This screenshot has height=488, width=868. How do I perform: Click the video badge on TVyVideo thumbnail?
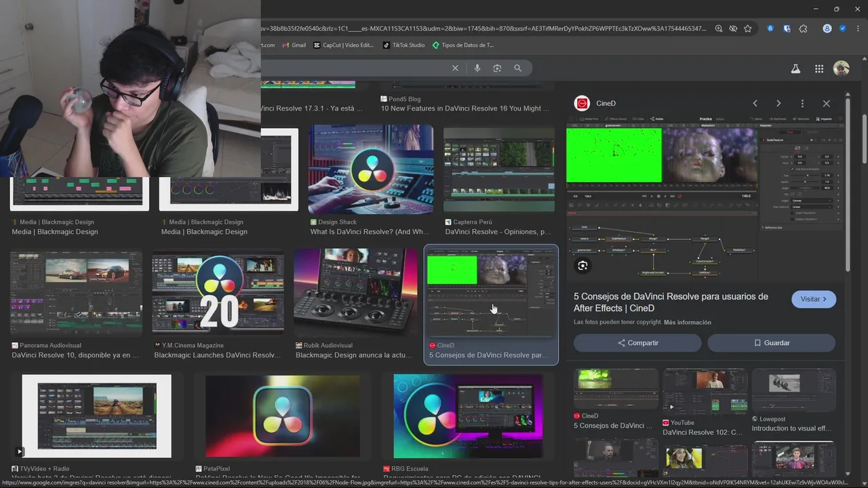[x=20, y=451]
